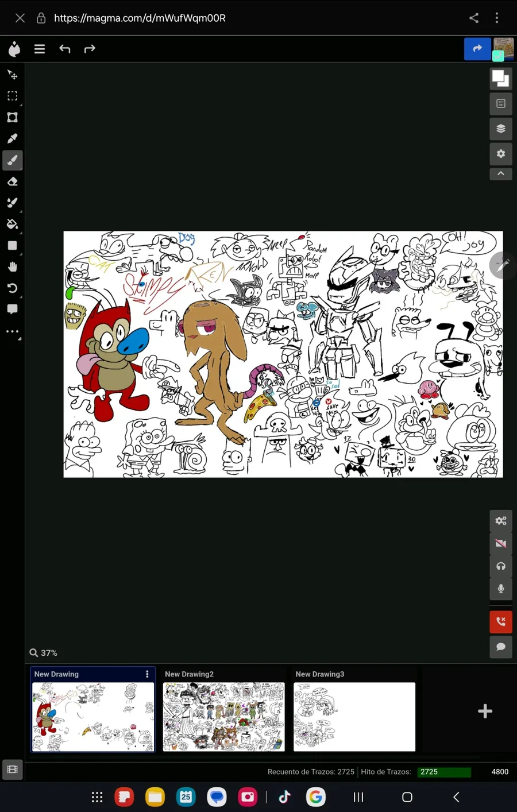Open the Google app from taskbar
517x812 pixels.
click(316, 797)
